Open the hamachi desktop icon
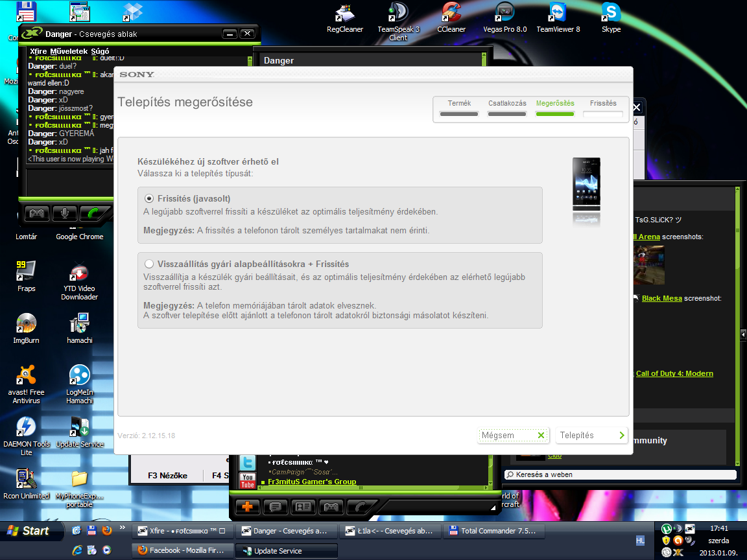Screen dimensions: 747x560 pyautogui.click(x=80, y=329)
